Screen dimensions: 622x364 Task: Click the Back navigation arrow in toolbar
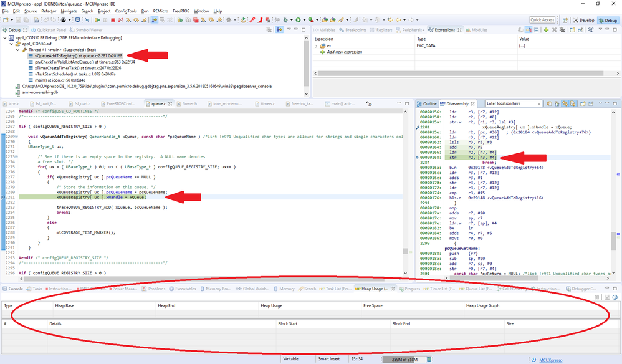point(398,20)
